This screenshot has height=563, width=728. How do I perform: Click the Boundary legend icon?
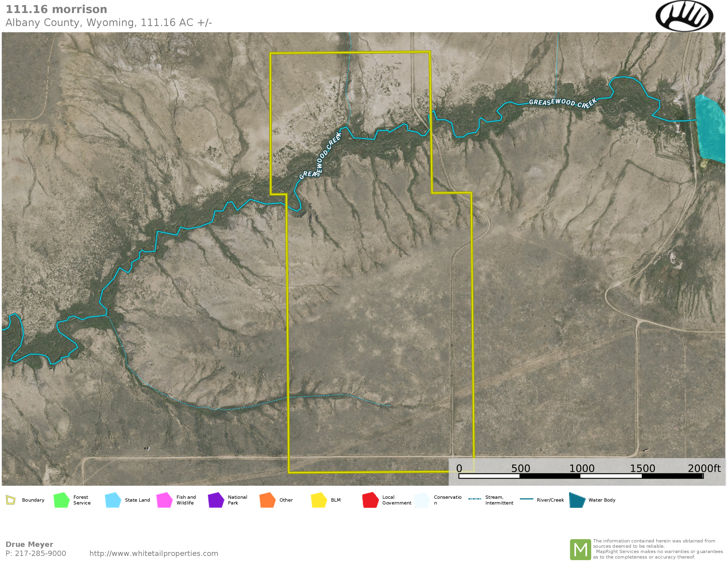coord(11,500)
